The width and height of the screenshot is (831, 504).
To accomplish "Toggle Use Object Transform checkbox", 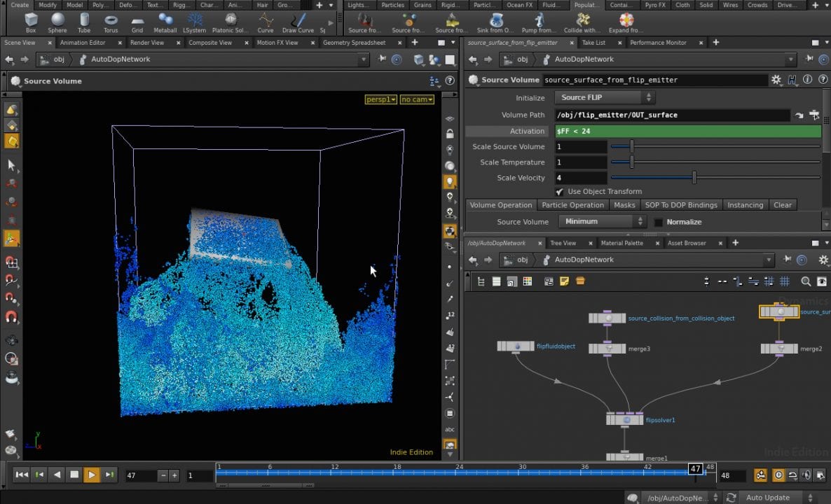I will coord(559,192).
